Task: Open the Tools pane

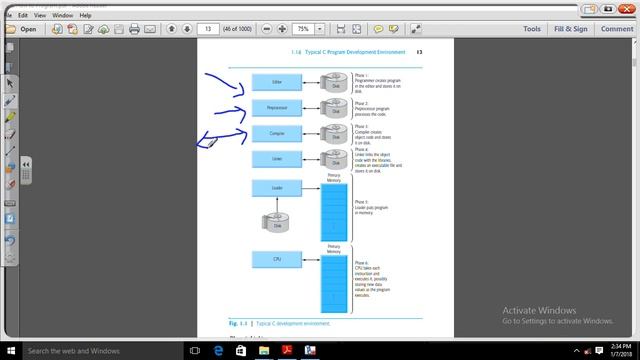Action: [x=531, y=29]
